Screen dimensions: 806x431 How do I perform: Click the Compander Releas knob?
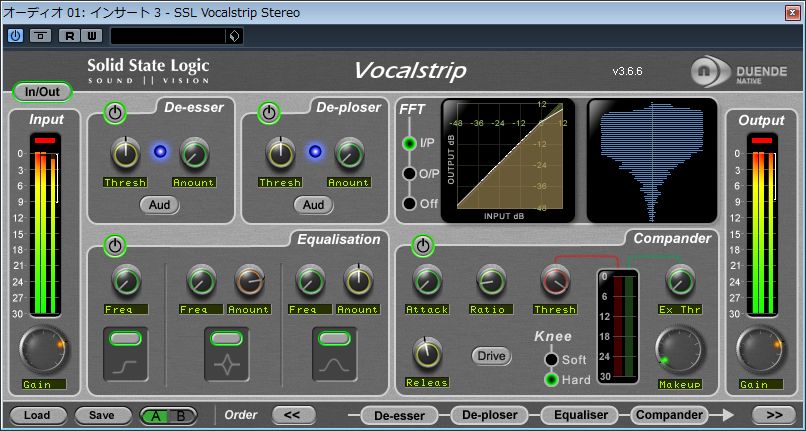pos(427,353)
